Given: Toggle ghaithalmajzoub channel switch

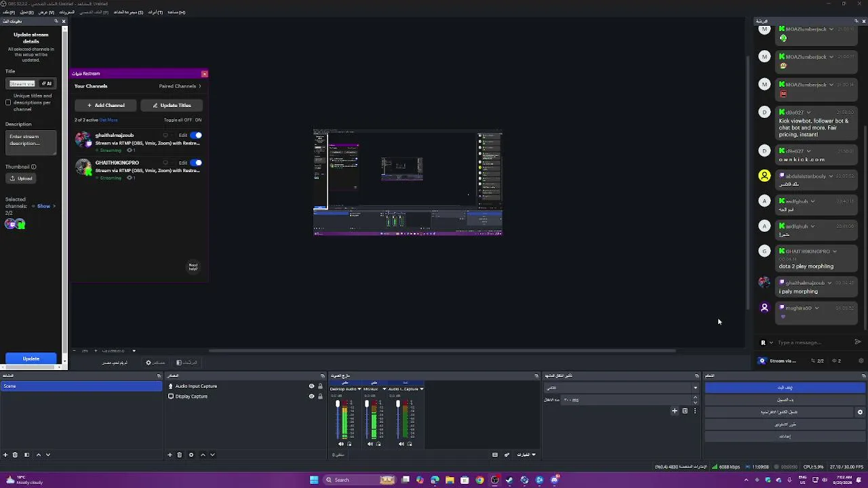Looking at the screenshot, I should click(x=196, y=136).
